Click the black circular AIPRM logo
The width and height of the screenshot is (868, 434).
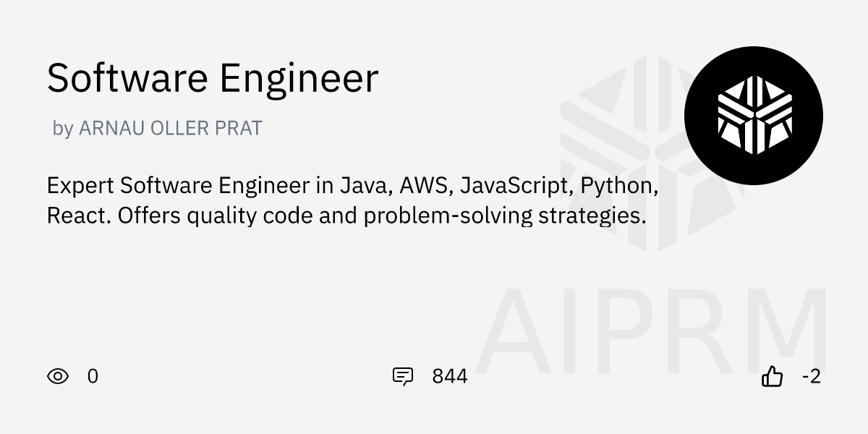point(754,116)
